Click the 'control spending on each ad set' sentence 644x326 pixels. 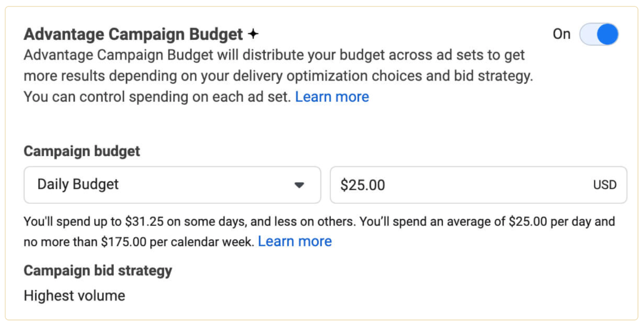point(158,97)
